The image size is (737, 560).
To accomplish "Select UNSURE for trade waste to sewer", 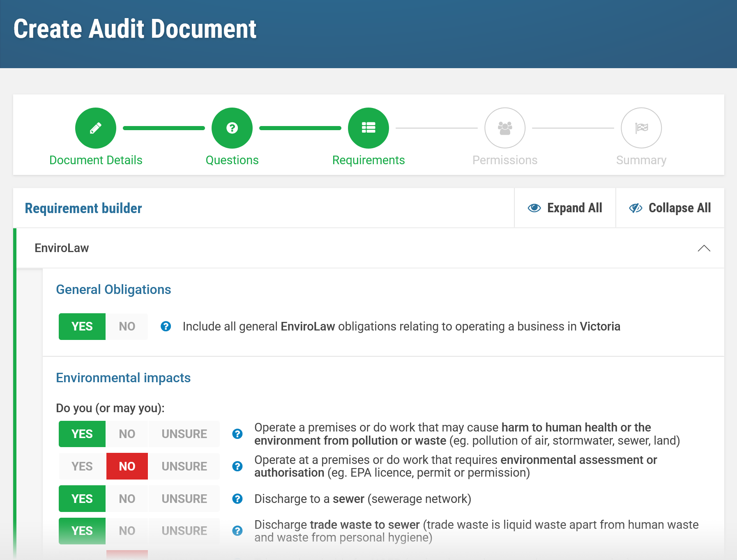I will (x=184, y=531).
